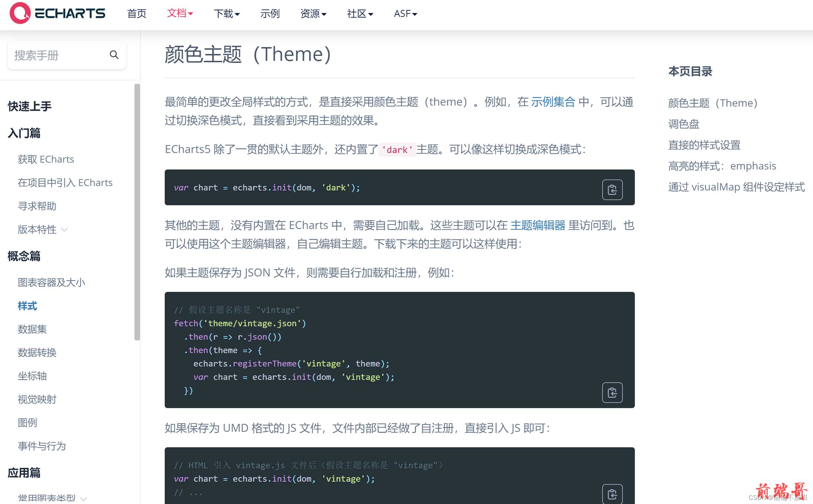This screenshot has width=813, height=504.
Task: Click the 本页目录 heading
Action: point(690,71)
